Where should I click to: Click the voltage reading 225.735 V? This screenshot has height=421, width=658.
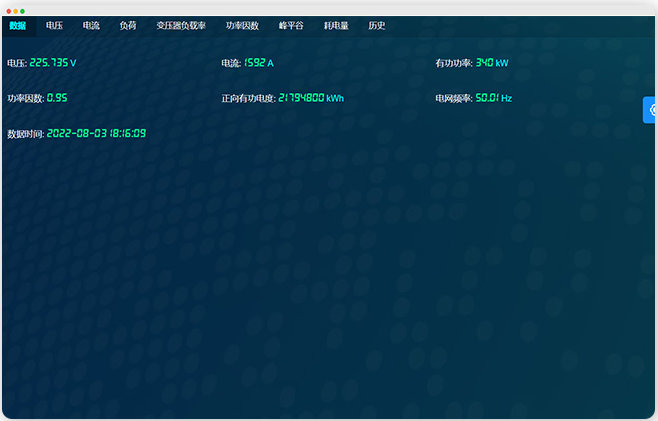[x=53, y=63]
